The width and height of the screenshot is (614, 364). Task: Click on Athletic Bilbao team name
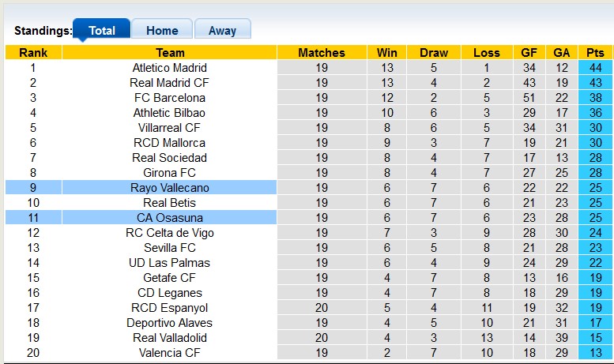click(x=170, y=113)
